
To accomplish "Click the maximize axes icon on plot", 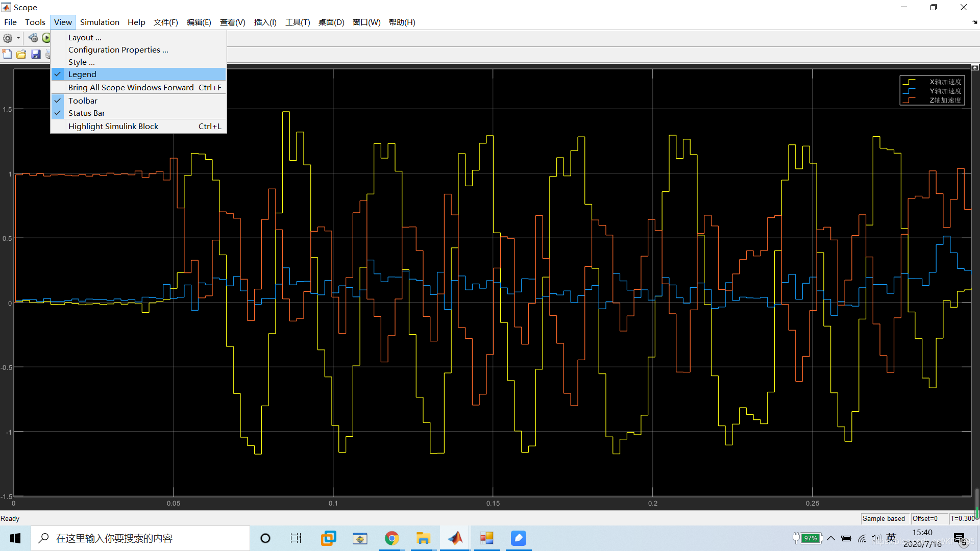I will (x=975, y=67).
